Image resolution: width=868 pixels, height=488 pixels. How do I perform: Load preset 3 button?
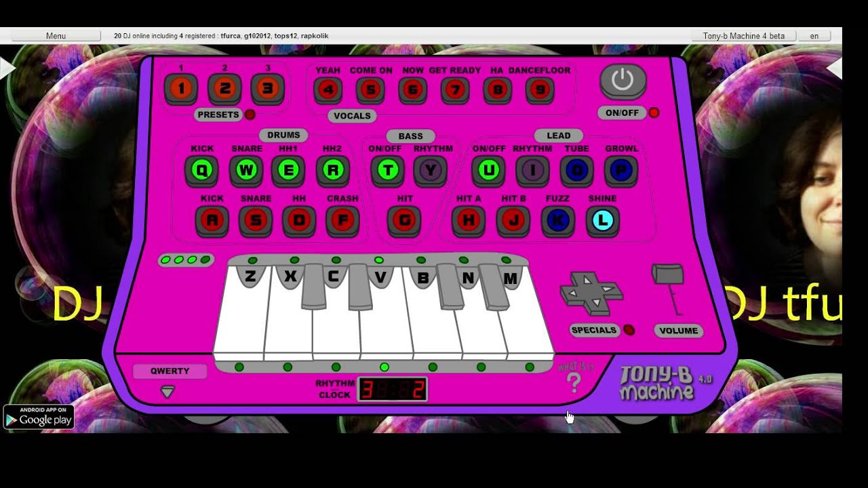tap(268, 88)
